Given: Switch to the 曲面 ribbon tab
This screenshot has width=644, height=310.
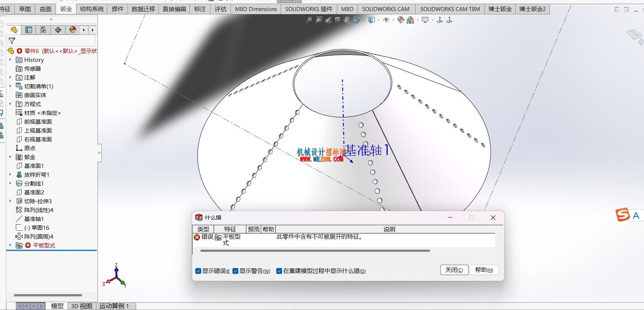Looking at the screenshot, I should [46, 9].
